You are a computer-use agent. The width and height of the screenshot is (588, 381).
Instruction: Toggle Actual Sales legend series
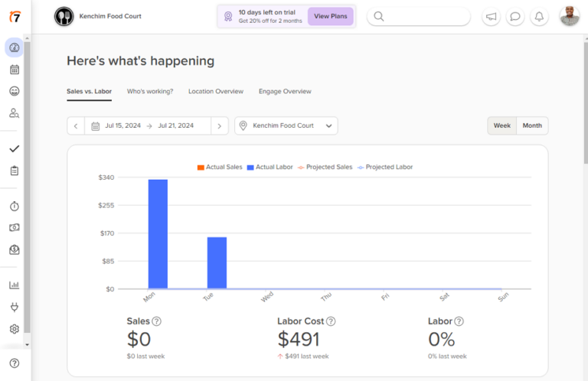coord(220,167)
